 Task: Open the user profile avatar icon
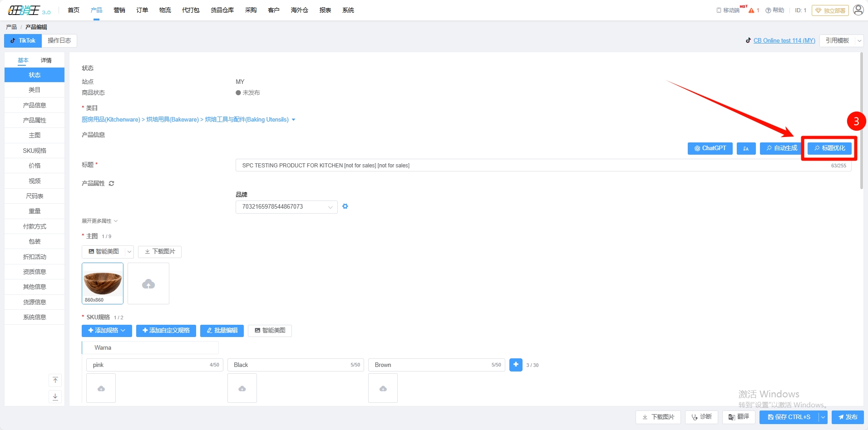tap(858, 10)
